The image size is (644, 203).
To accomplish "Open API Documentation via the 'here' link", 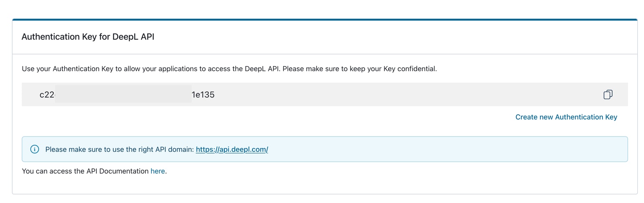I will [158, 171].
